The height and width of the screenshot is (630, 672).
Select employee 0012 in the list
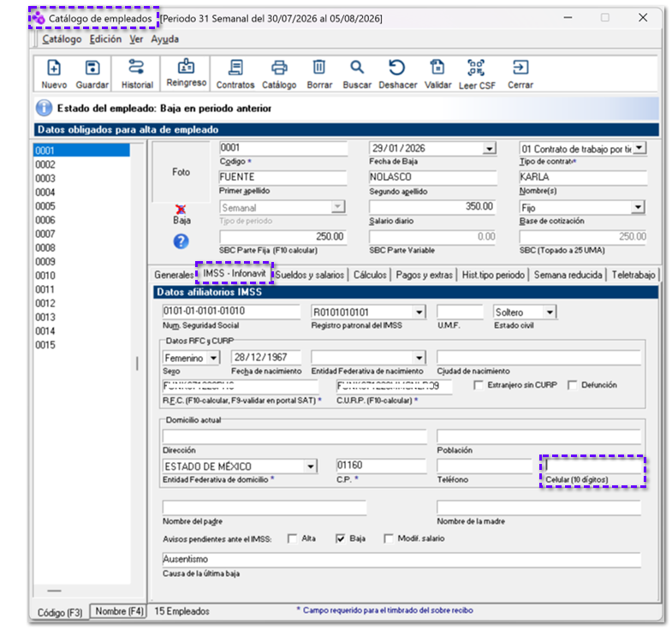point(81,303)
